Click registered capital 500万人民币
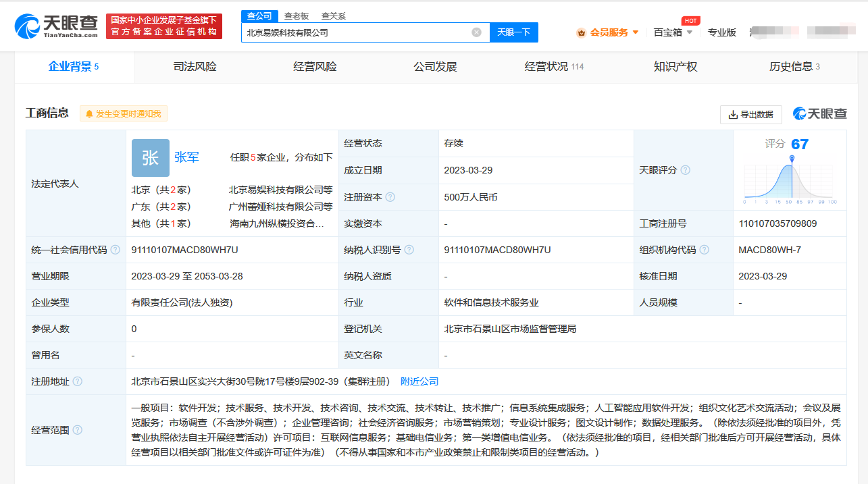 471,197
